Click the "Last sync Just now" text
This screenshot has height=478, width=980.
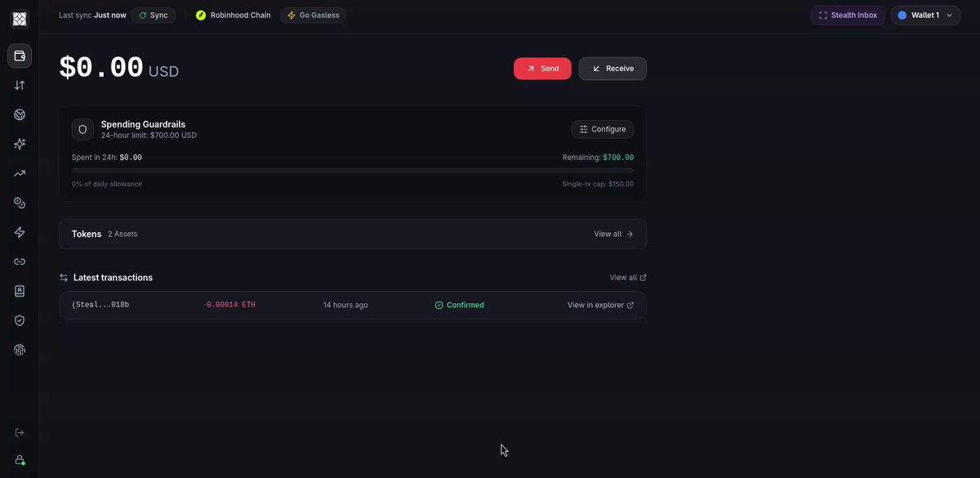[x=92, y=16]
